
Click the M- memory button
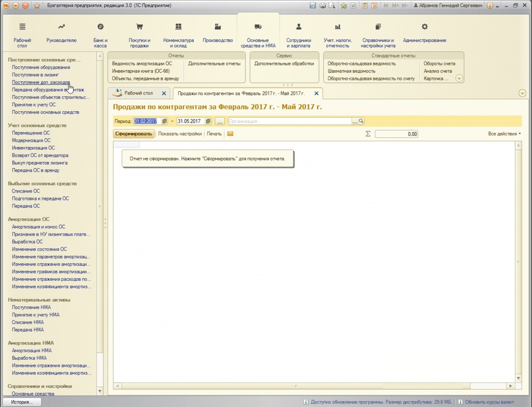(x=405, y=5)
